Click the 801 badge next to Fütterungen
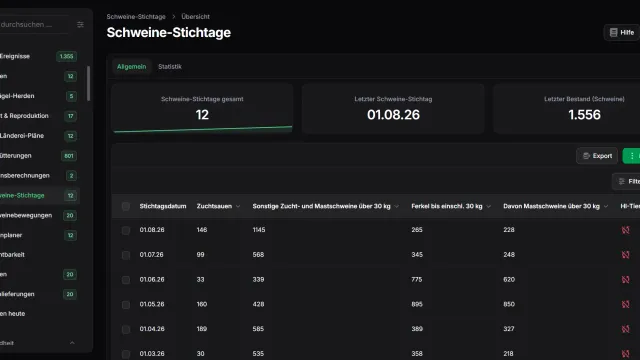 [x=69, y=156]
